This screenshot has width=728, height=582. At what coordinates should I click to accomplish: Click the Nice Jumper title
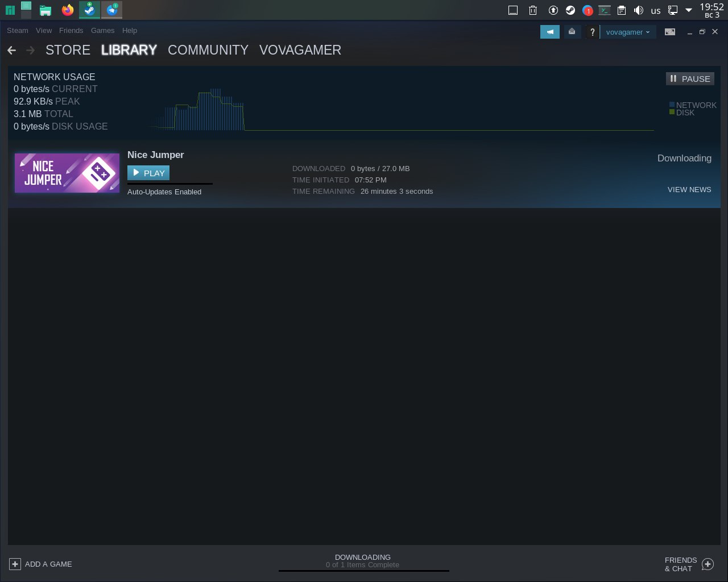point(156,155)
